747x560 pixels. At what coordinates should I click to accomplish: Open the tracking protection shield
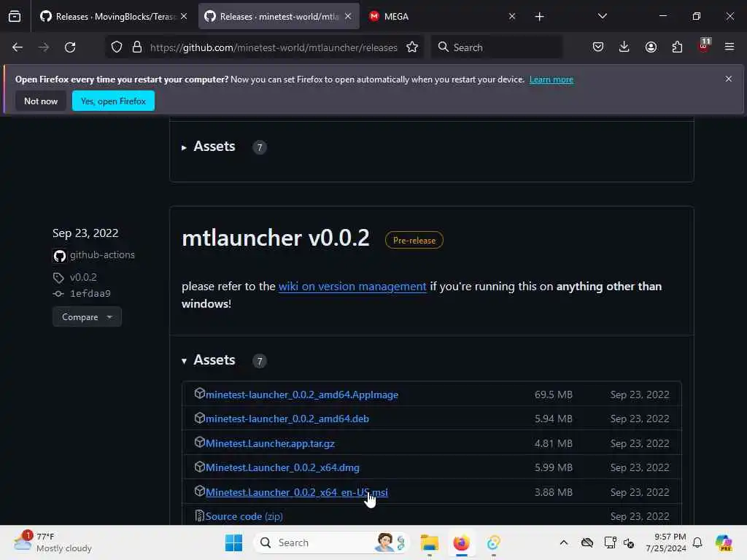pos(117,47)
